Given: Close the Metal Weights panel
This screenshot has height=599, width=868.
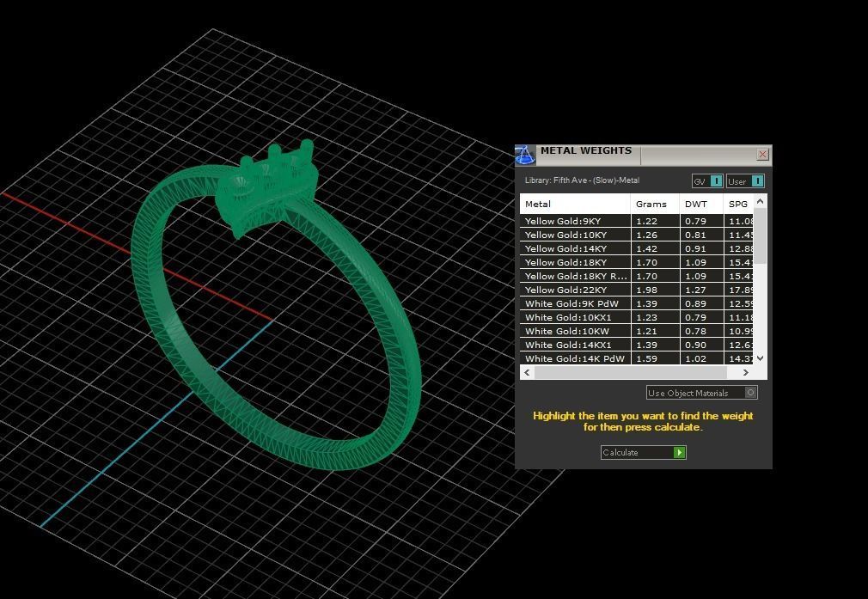Looking at the screenshot, I should click(x=762, y=155).
